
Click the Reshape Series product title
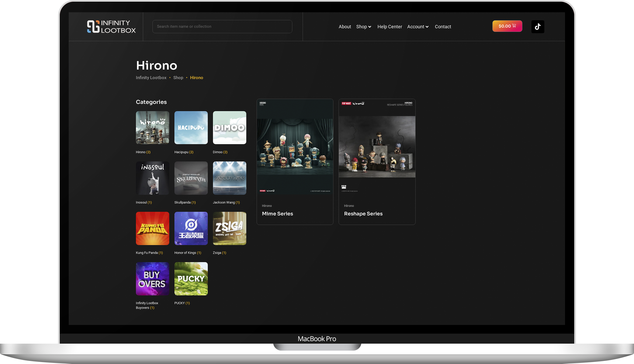(363, 214)
